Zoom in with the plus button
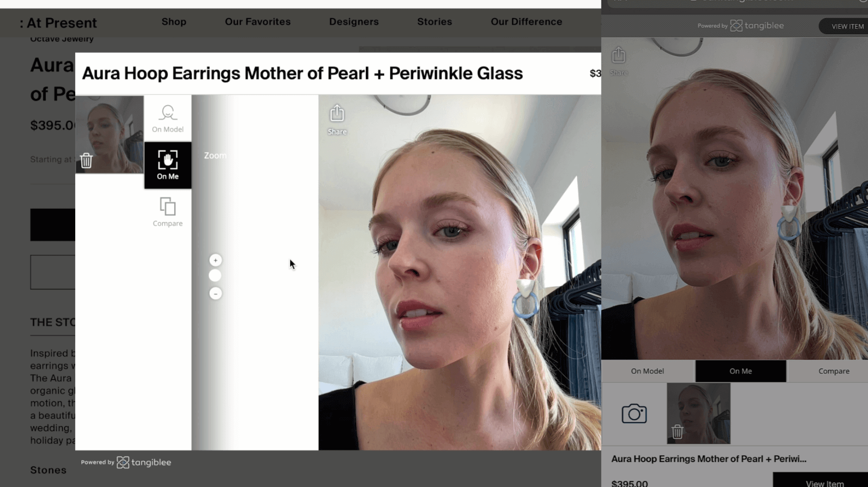This screenshot has width=868, height=487. 216,260
